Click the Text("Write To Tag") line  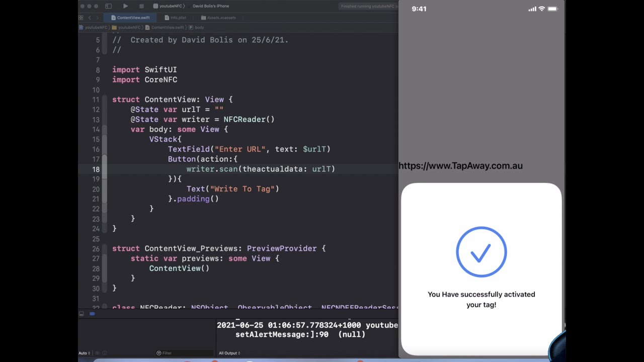point(233,189)
